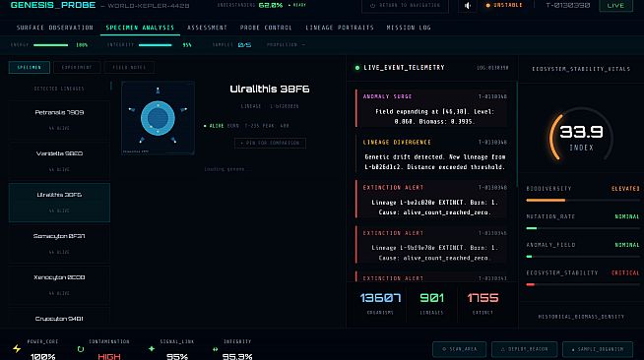The image size is (644, 360).
Task: Click the GENESIS_PROBE title
Action: click(53, 5)
